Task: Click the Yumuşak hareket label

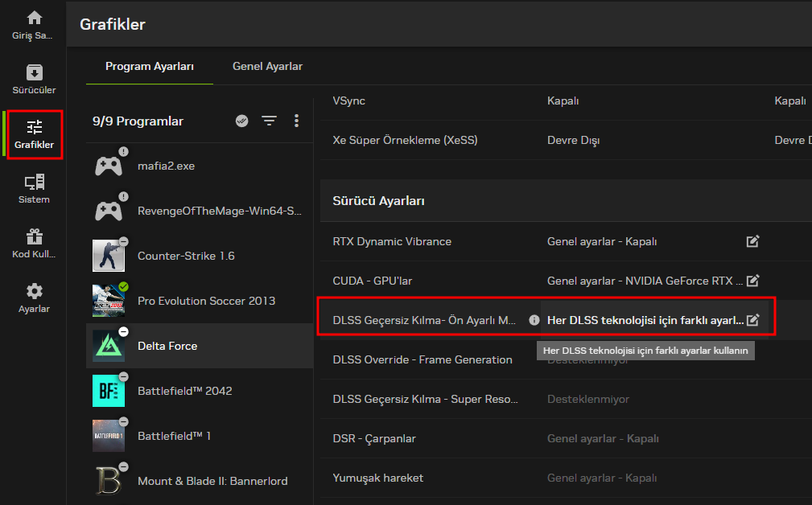Action: pyautogui.click(x=378, y=478)
